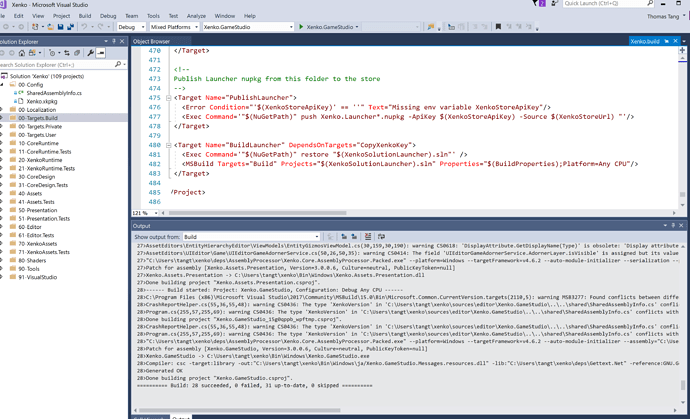690x419 pixels.
Task: Click the auto-hide pin of Output panel
Action: click(x=673, y=225)
